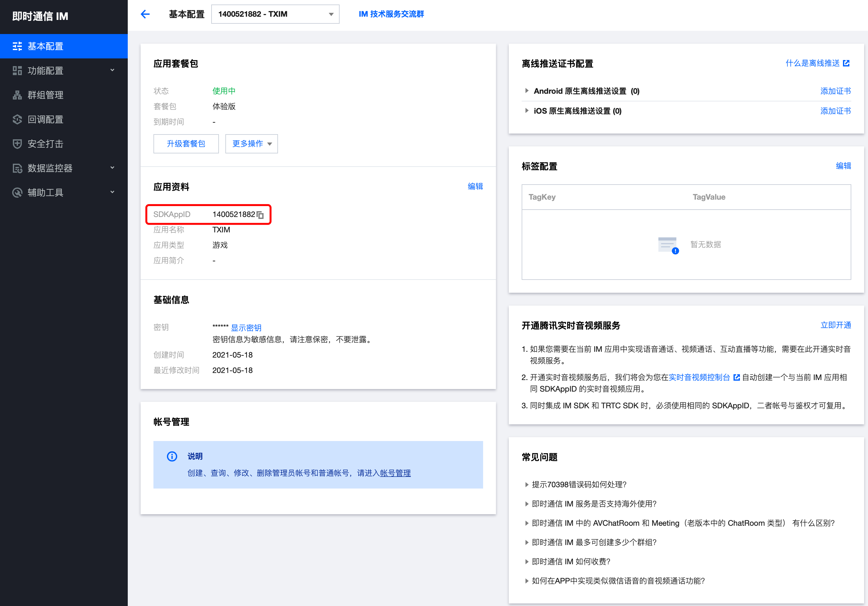This screenshot has height=606, width=868.
Task: Expand iOS 原生离线推送设置 section
Action: (527, 111)
